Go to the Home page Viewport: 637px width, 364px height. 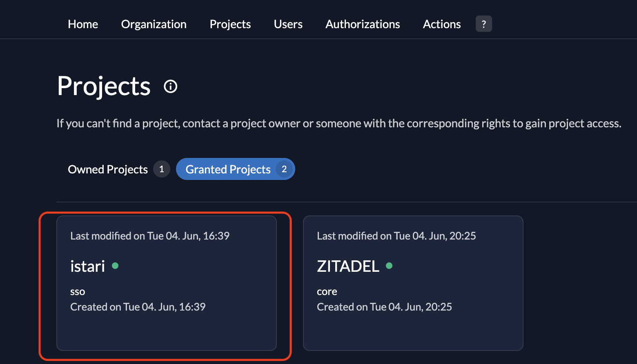tap(83, 24)
